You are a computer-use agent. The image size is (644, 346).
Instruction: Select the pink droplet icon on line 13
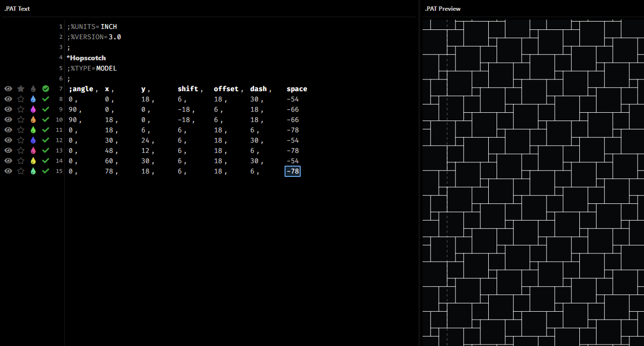pyautogui.click(x=33, y=150)
